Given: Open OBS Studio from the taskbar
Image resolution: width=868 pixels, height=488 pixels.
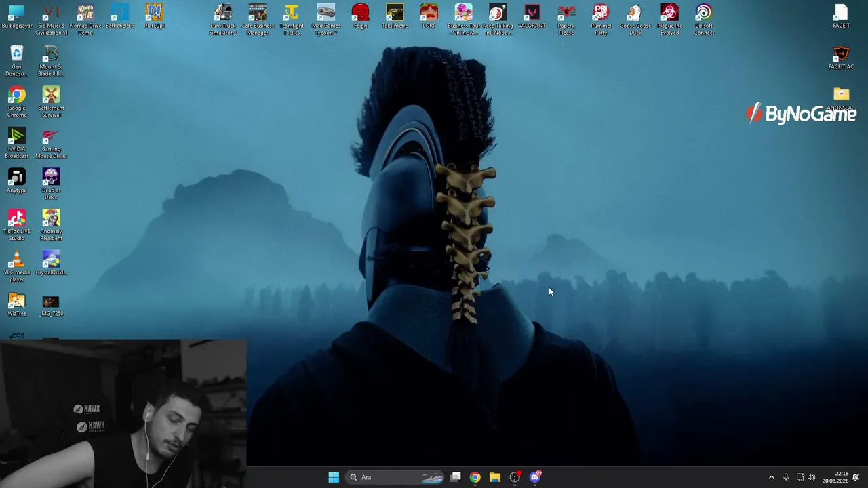Looking at the screenshot, I should pyautogui.click(x=515, y=477).
